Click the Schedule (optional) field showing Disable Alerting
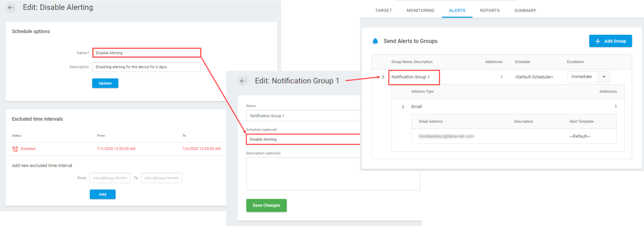This screenshot has width=644, height=226. click(303, 139)
